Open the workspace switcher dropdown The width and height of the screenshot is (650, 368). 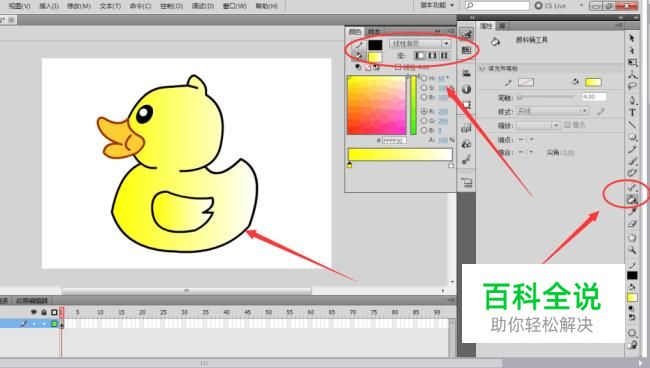[437, 5]
